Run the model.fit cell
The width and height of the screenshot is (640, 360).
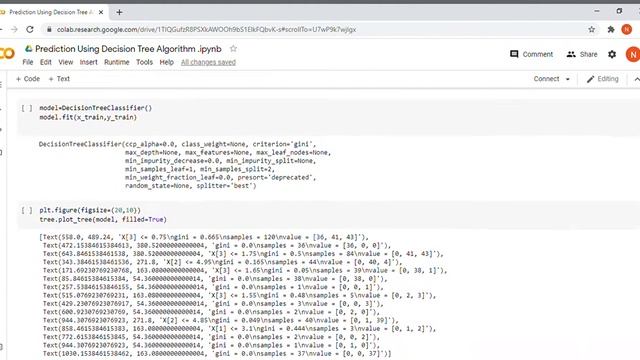coord(27,108)
